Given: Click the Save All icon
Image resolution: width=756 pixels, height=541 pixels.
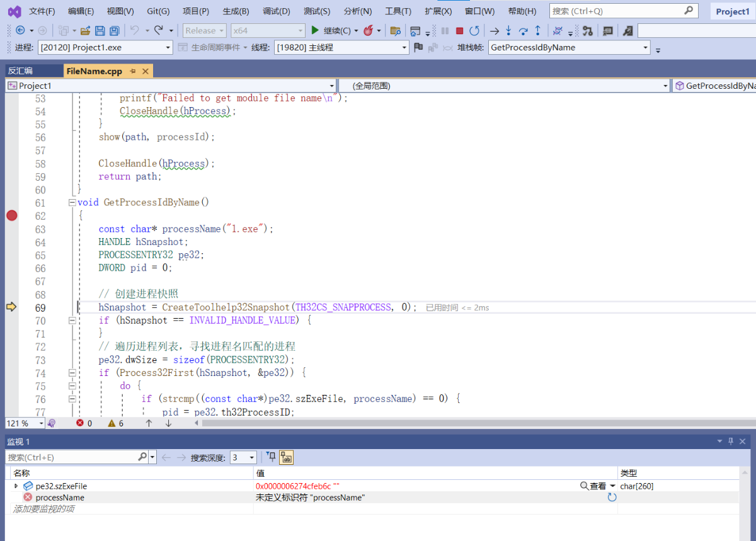Looking at the screenshot, I should 115,30.
